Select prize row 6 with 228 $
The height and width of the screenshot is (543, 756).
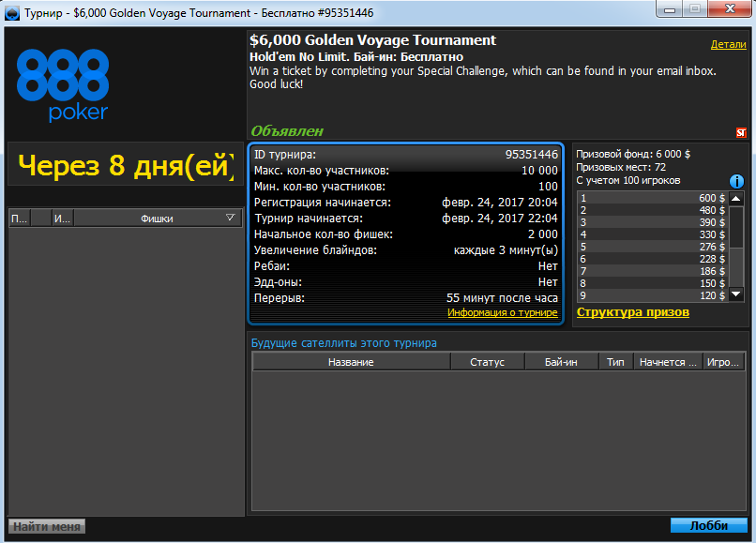pyautogui.click(x=653, y=259)
